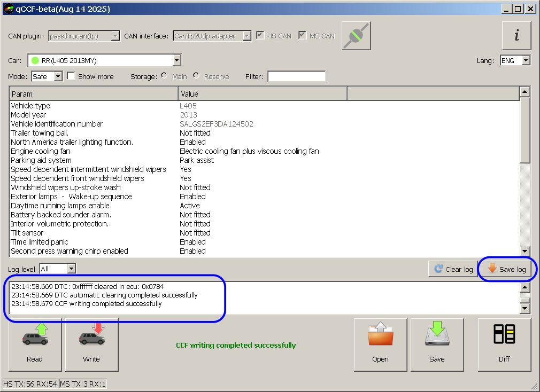
Task: Save CCF to disk
Action: pos(437,344)
